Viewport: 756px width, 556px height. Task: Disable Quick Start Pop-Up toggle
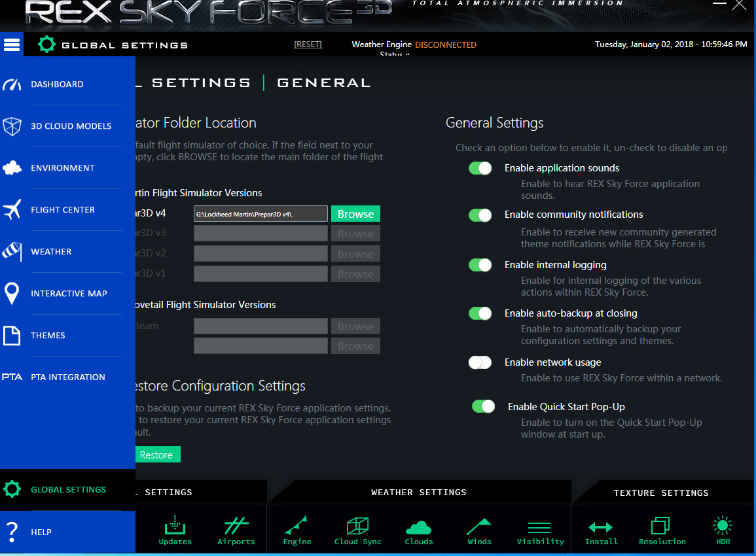tap(484, 407)
